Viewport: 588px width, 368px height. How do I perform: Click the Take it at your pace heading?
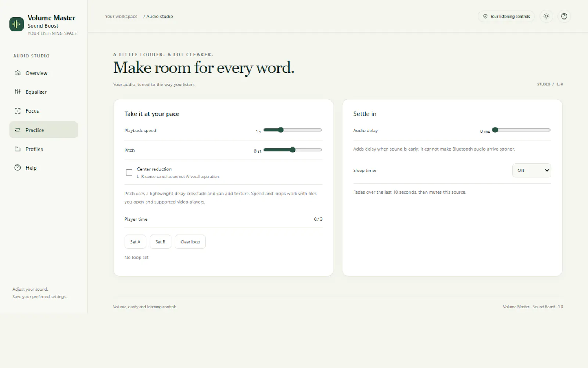pyautogui.click(x=152, y=114)
